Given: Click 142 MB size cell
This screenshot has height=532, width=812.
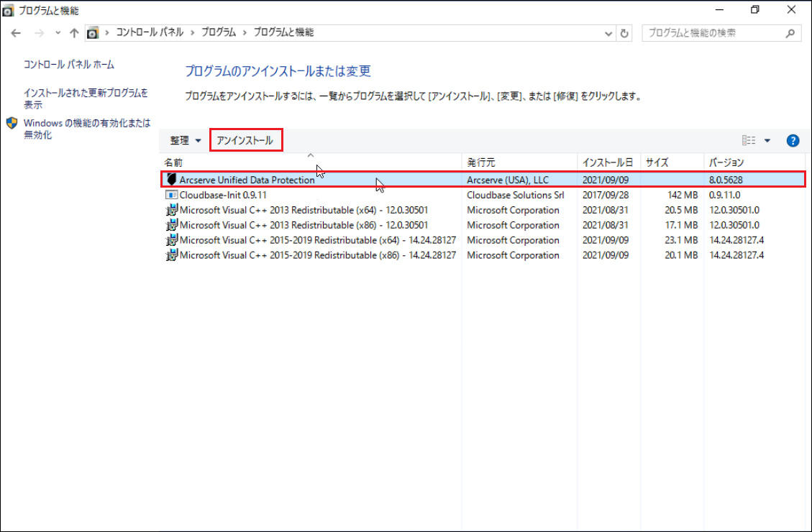Looking at the screenshot, I should click(x=683, y=195).
